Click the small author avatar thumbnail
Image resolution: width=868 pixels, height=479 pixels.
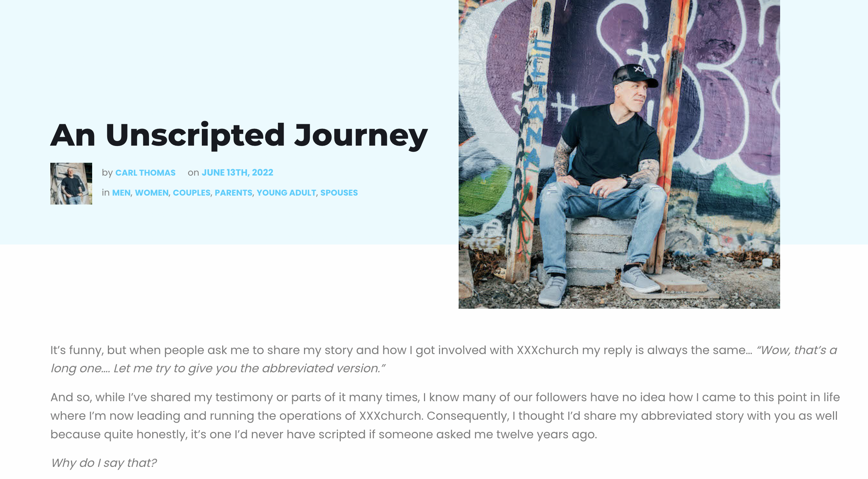tap(71, 183)
